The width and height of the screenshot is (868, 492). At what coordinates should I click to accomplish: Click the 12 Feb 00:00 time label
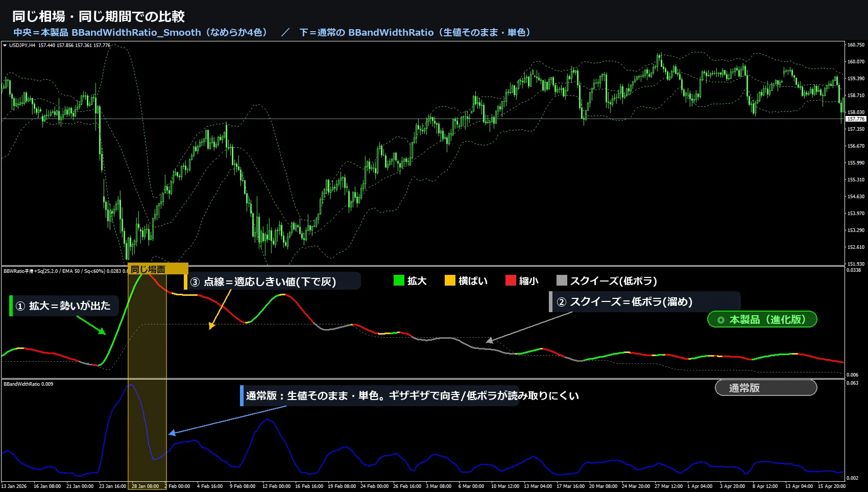276,486
